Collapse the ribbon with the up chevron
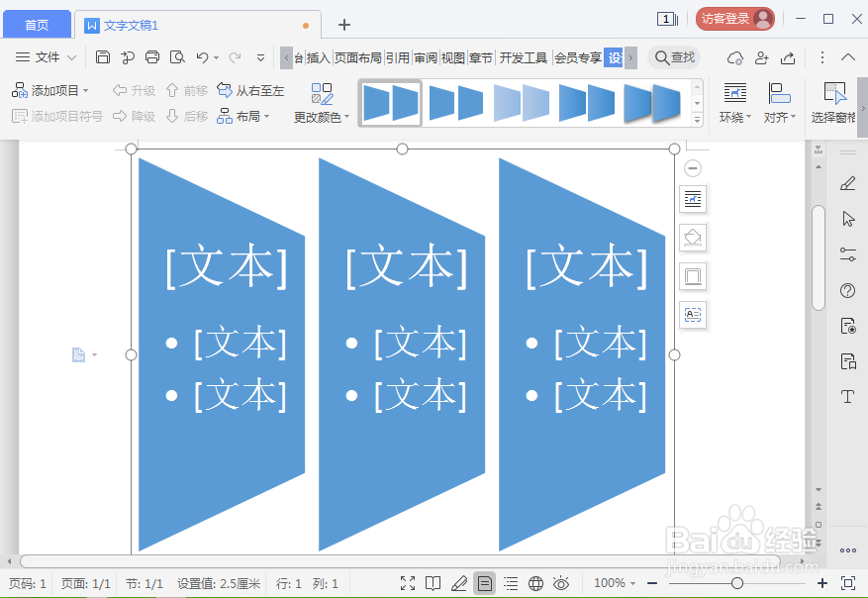This screenshot has width=868, height=598. 847,57
